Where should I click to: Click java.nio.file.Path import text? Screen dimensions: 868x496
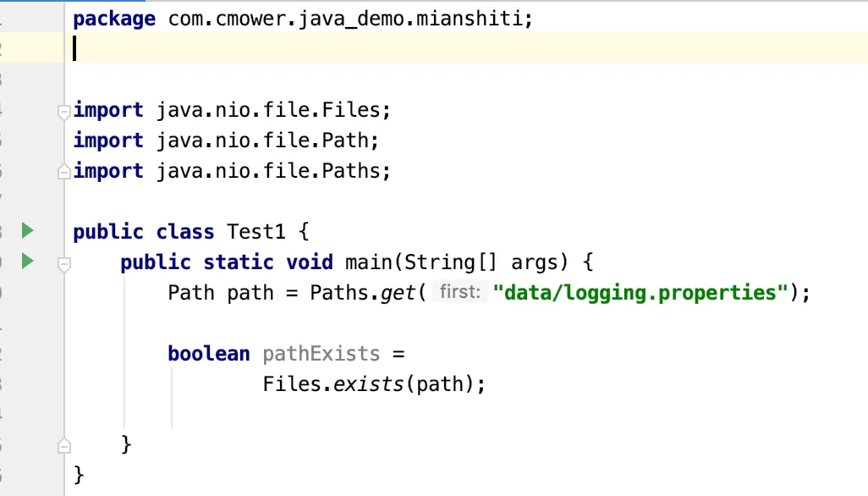(x=262, y=140)
